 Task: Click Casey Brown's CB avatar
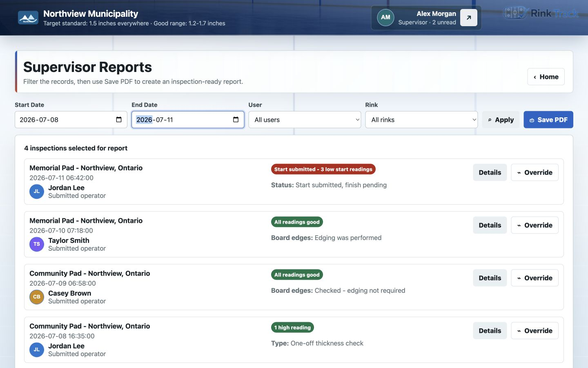37,297
